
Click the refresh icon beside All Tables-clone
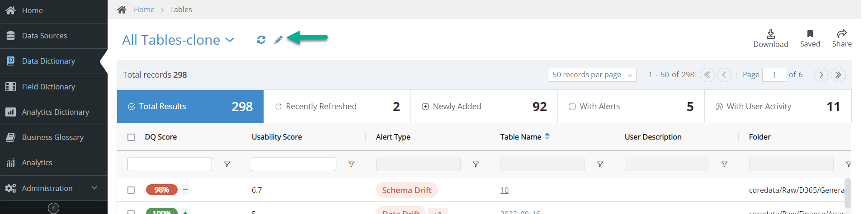pos(261,40)
